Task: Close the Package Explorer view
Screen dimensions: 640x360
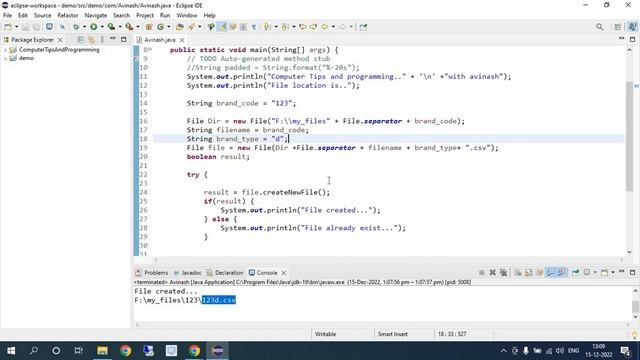Action: (60, 40)
